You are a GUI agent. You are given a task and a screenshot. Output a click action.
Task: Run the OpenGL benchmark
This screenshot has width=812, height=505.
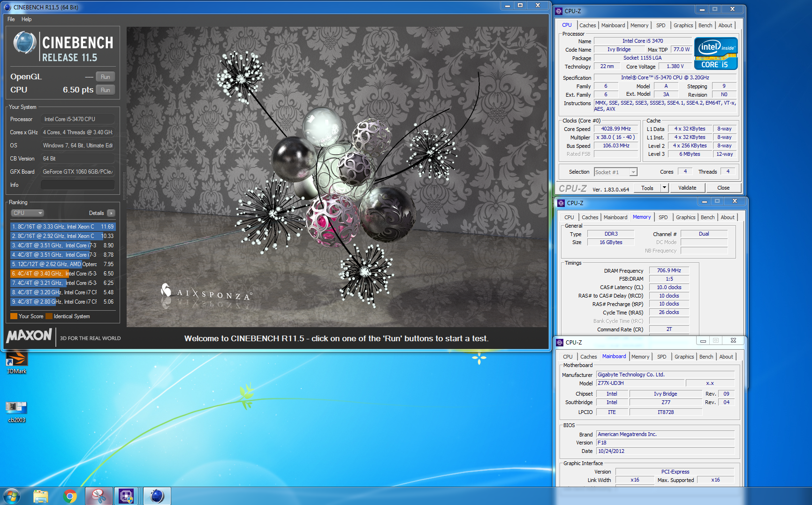pos(106,77)
